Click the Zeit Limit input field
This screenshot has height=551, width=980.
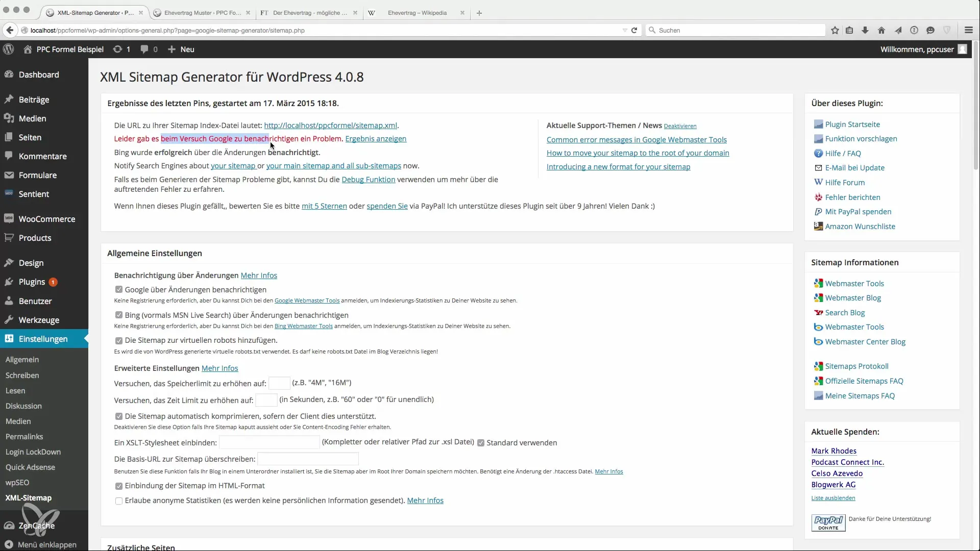266,400
